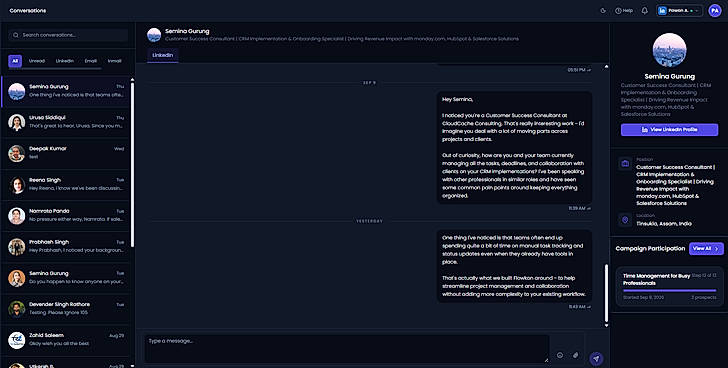Click Reena Singh's avatar thumbnail
Image resolution: width=728 pixels, height=368 pixels.
pyautogui.click(x=17, y=185)
